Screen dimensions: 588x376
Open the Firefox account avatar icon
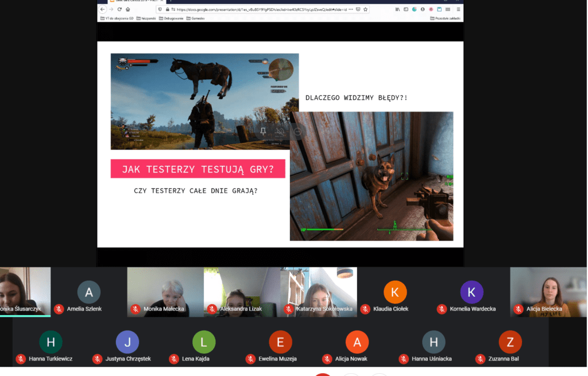pyautogui.click(x=423, y=9)
